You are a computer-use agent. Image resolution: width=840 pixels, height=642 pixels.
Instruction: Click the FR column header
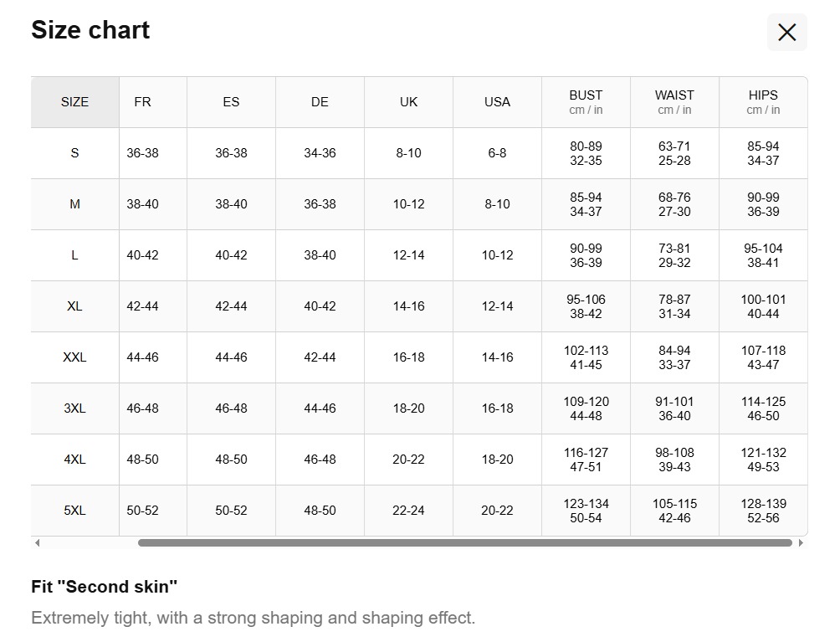point(142,102)
